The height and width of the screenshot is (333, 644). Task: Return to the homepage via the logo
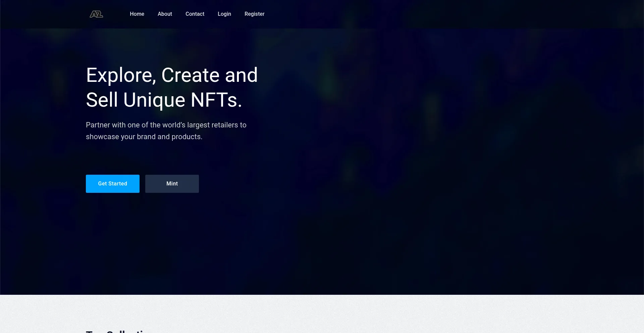pyautogui.click(x=96, y=14)
